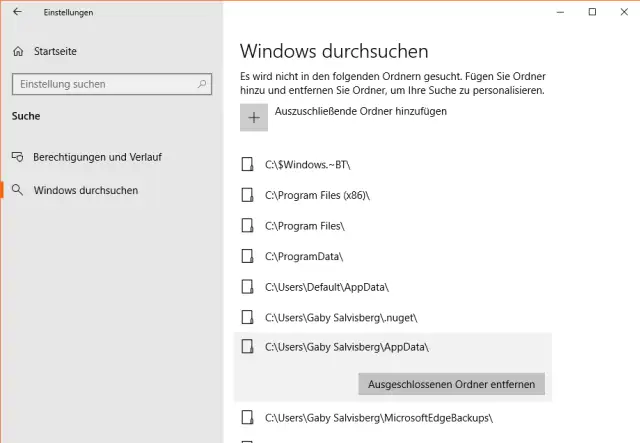Click the plus icon to add excluded folder
Viewport: 640px width, 443px height.
(x=254, y=118)
